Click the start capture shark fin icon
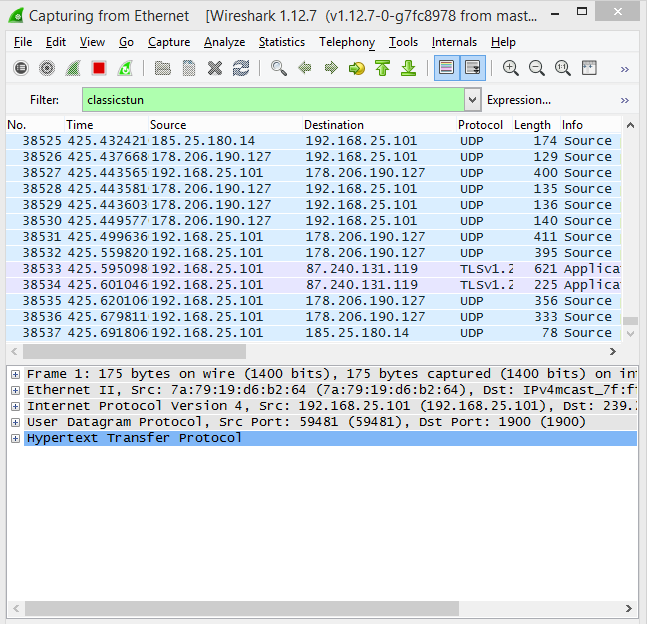 (73, 68)
